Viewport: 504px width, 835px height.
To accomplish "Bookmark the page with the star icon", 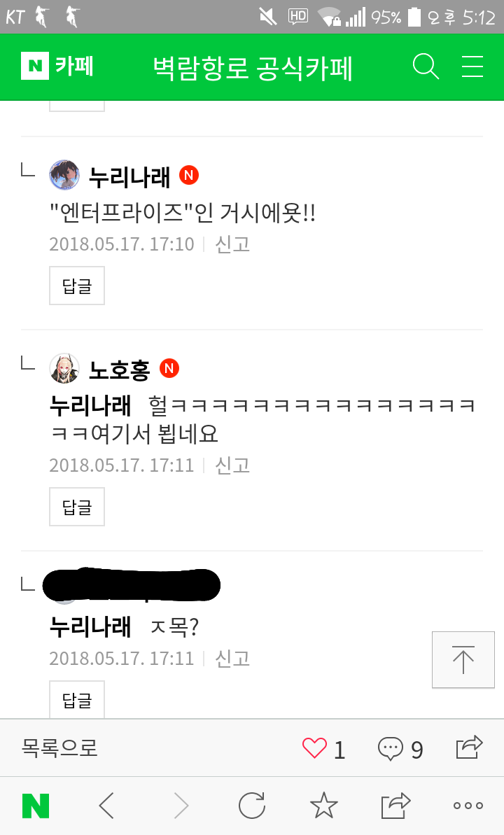I will point(324,805).
